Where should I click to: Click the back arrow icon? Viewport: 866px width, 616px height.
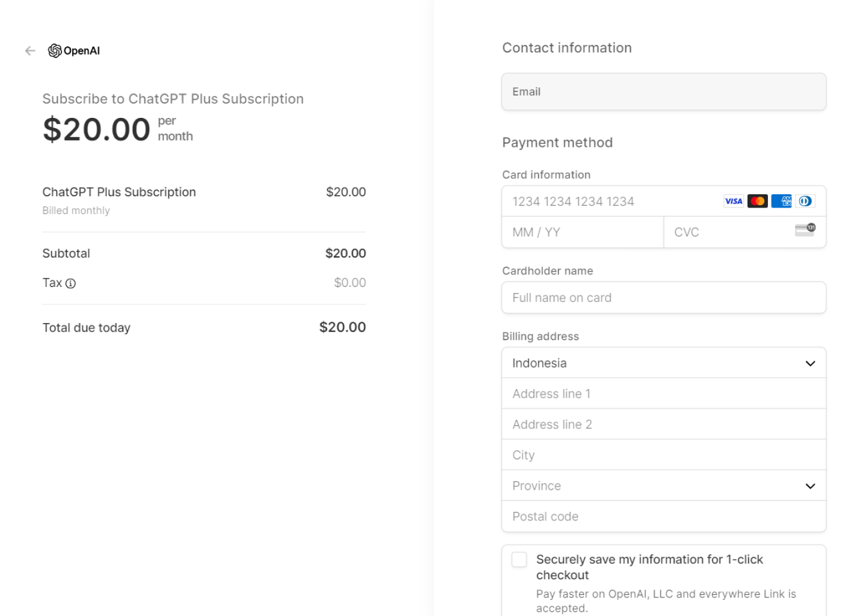30,51
